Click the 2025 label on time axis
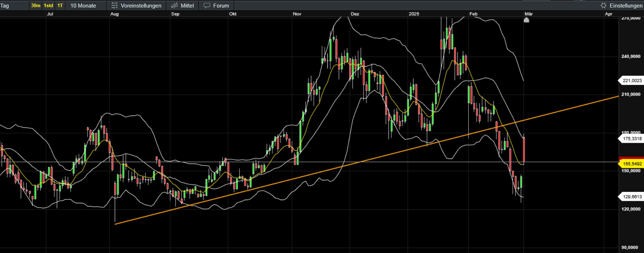 tap(414, 14)
